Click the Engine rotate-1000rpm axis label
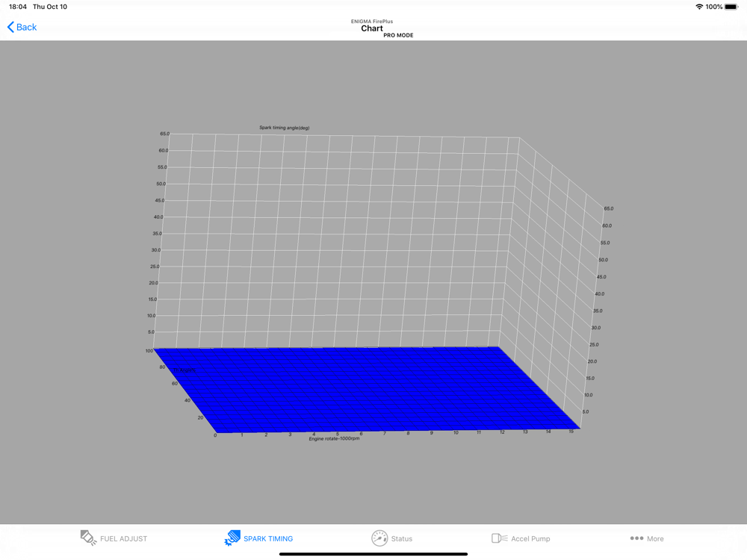Screen dimensions: 747x560 [334, 438]
